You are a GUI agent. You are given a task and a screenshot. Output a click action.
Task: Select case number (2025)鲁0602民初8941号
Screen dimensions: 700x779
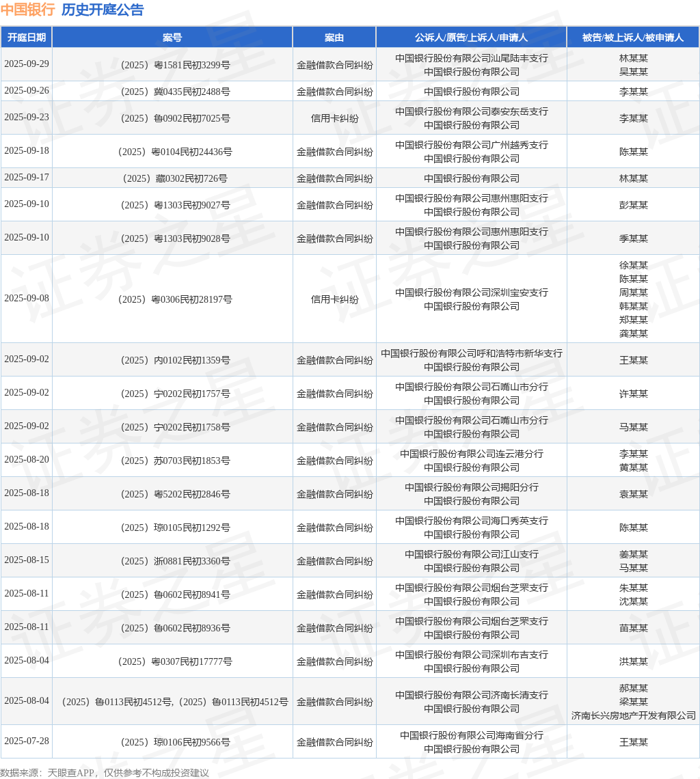pos(175,594)
